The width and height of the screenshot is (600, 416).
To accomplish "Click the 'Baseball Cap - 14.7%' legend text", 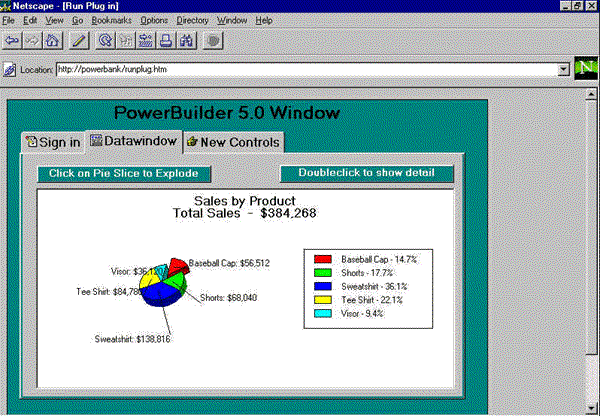I will click(x=379, y=259).
